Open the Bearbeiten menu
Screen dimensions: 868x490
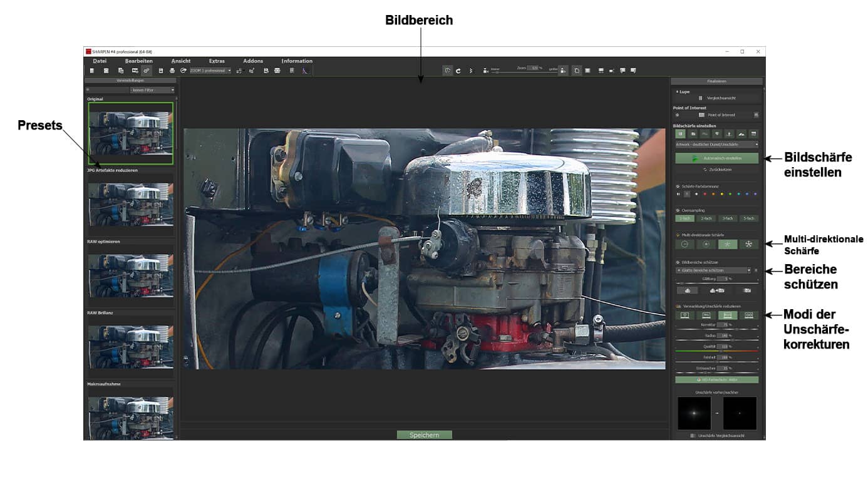tap(138, 61)
